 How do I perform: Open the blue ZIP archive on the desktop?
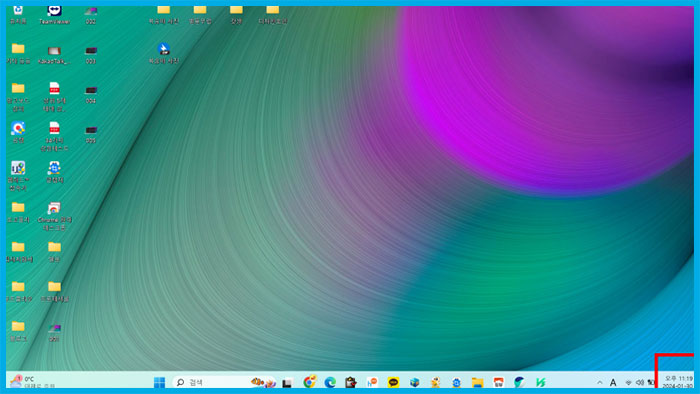click(x=163, y=53)
